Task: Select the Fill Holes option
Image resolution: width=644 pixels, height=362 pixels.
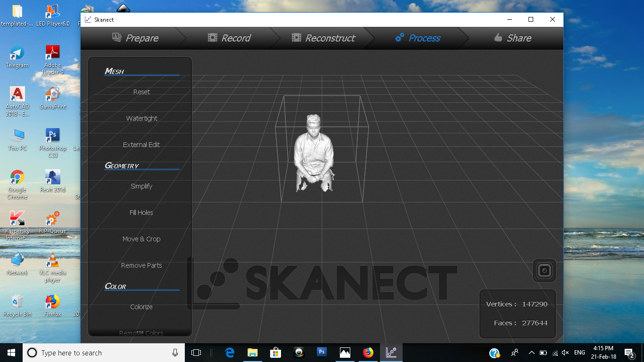Action: [x=141, y=213]
